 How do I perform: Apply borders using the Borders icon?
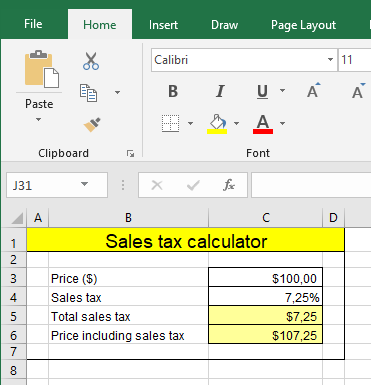pyautogui.click(x=170, y=123)
